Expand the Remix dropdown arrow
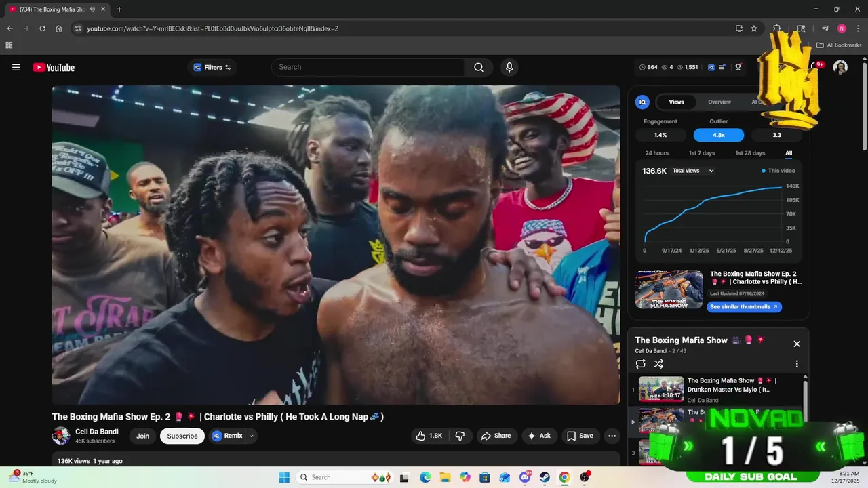Image resolution: width=868 pixels, height=488 pixels. pyautogui.click(x=252, y=436)
